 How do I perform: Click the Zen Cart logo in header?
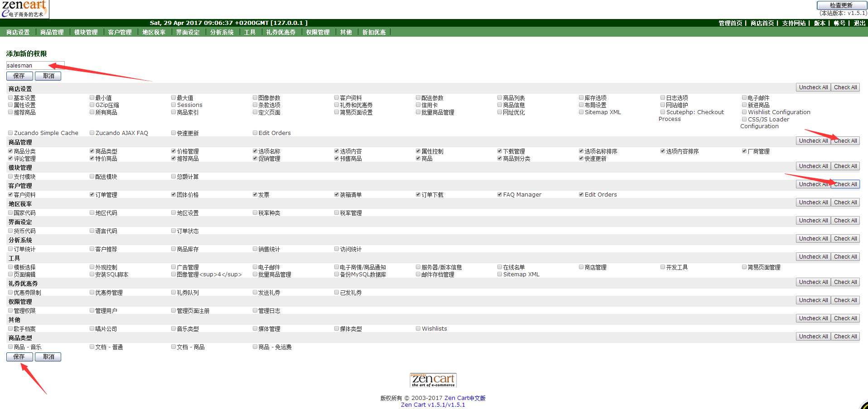point(24,9)
